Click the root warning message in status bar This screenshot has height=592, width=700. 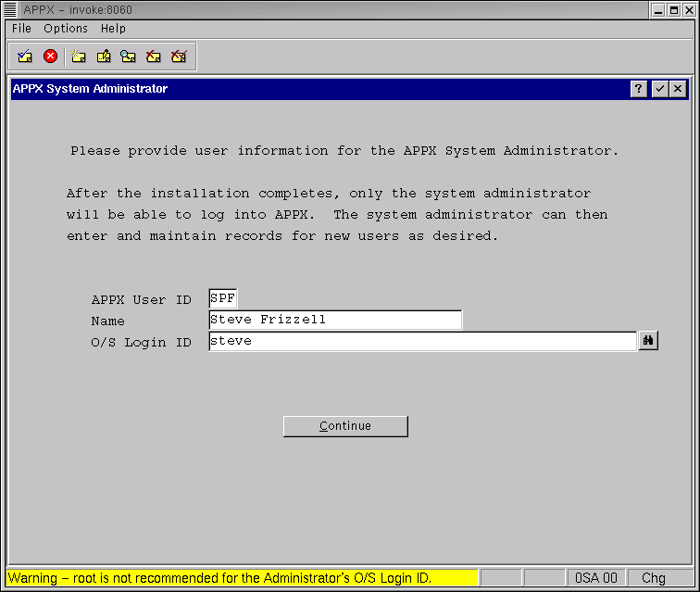coord(242,578)
